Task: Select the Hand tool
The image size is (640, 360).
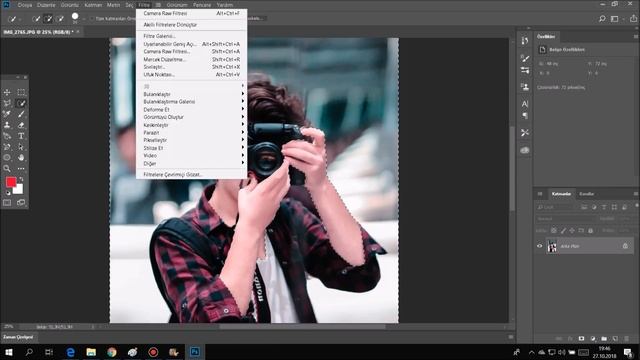Action: (21, 158)
